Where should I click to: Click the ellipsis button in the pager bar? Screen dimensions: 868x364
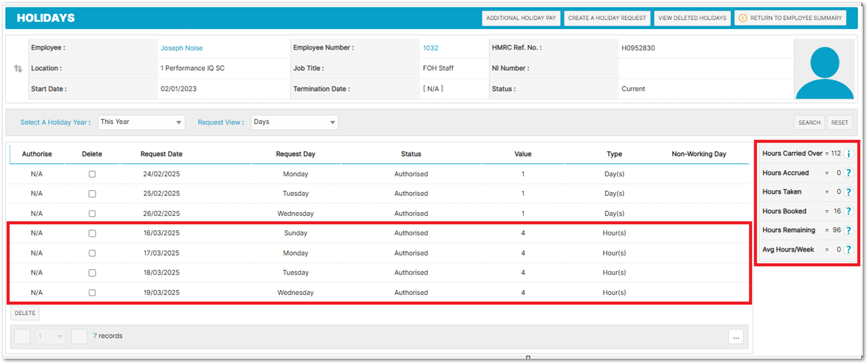point(736,337)
